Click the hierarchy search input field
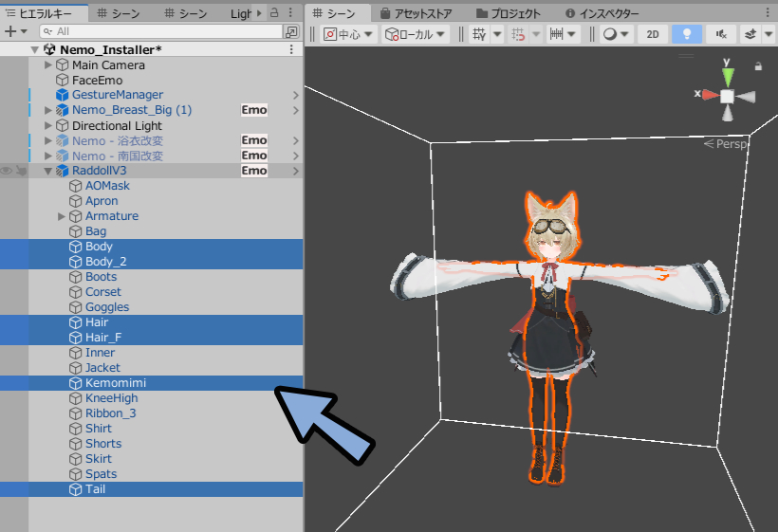The height and width of the screenshot is (532, 778). (161, 31)
